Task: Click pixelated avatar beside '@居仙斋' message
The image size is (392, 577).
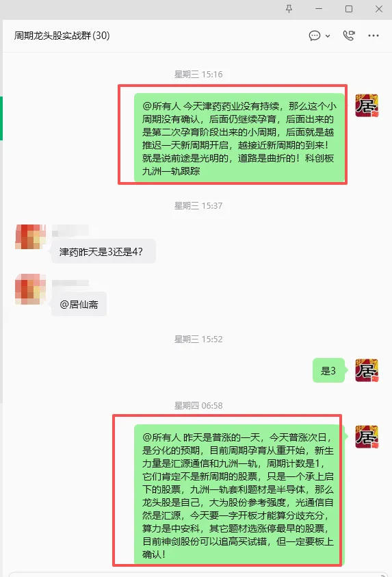Action: (30, 290)
